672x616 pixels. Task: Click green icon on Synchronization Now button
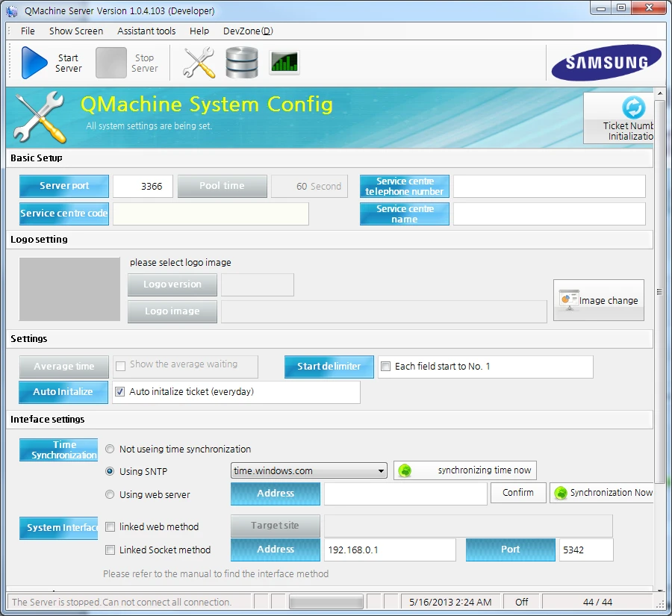coord(561,493)
